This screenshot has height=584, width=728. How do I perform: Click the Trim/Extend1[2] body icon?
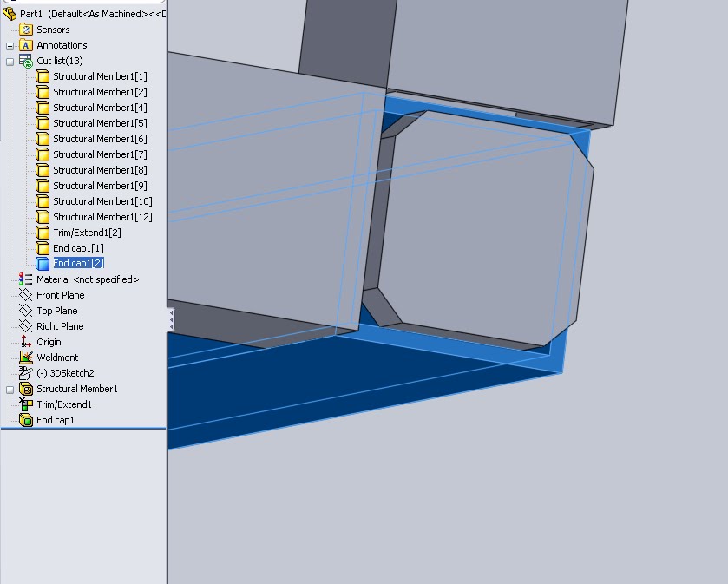pyautogui.click(x=43, y=233)
